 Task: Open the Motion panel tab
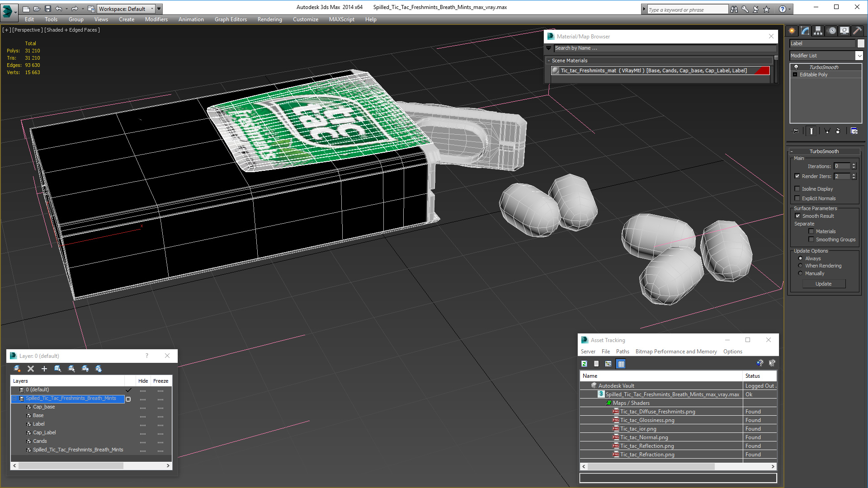(831, 31)
